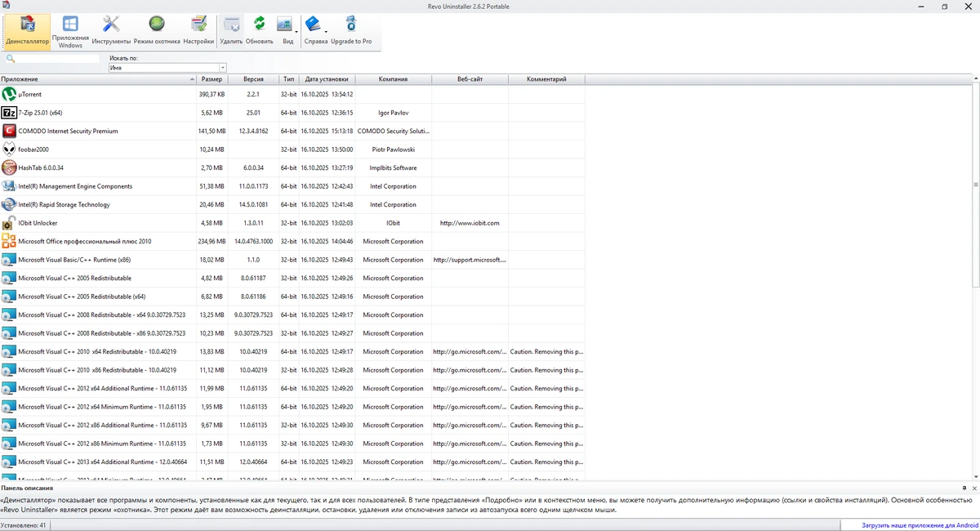Open Настройки settings
The image size is (980, 531).
pos(198,31)
